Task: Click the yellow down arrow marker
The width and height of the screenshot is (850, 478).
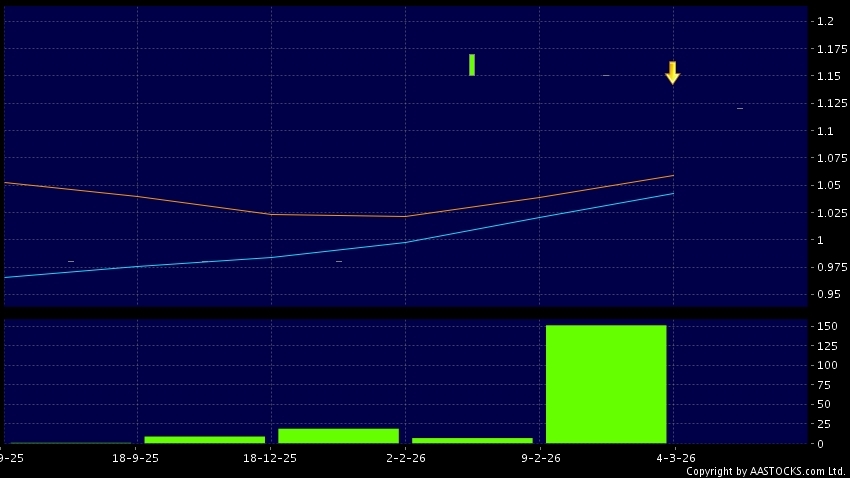Action: pos(673,72)
